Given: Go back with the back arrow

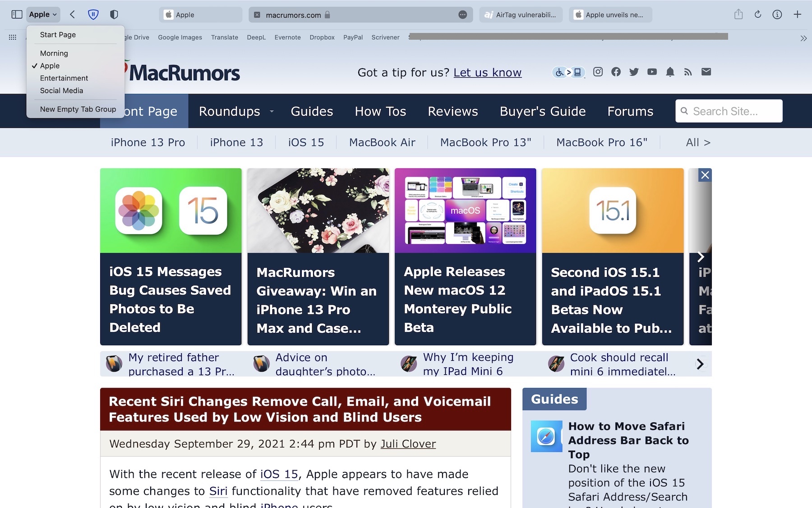Looking at the screenshot, I should [72, 14].
